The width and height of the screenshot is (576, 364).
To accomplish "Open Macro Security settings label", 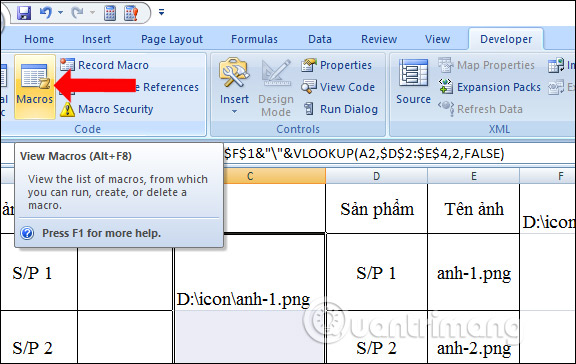I will (x=116, y=109).
